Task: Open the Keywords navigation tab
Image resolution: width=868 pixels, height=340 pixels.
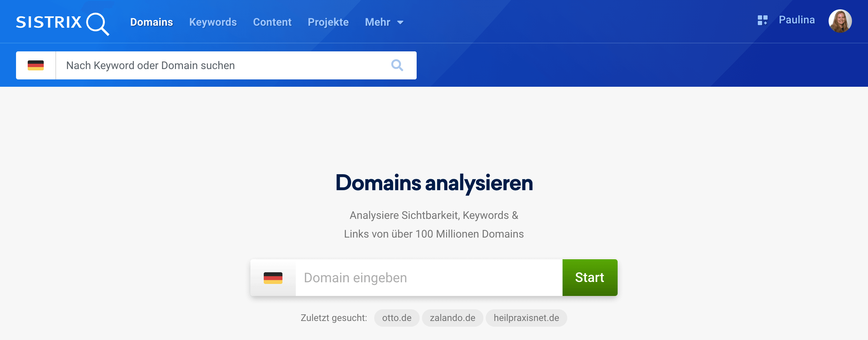Action: point(213,22)
